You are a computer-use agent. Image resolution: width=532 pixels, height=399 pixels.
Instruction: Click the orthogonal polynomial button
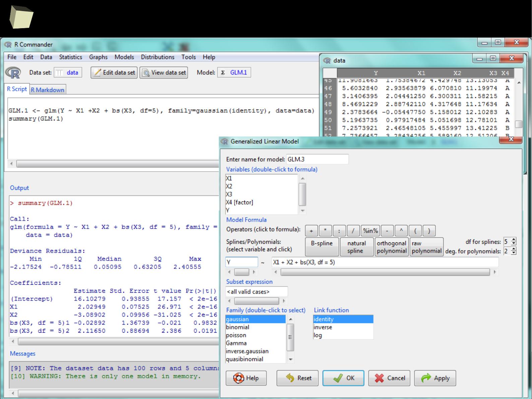[392, 247]
